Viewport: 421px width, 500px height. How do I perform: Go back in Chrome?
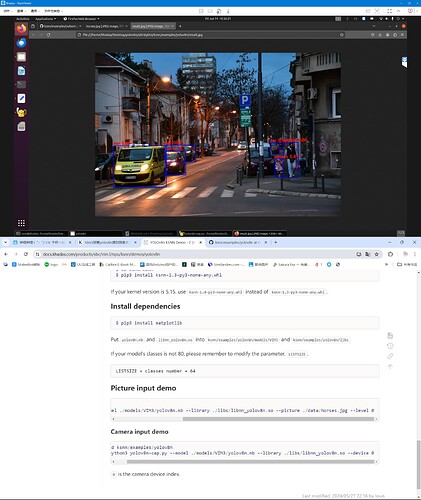pos(6,254)
